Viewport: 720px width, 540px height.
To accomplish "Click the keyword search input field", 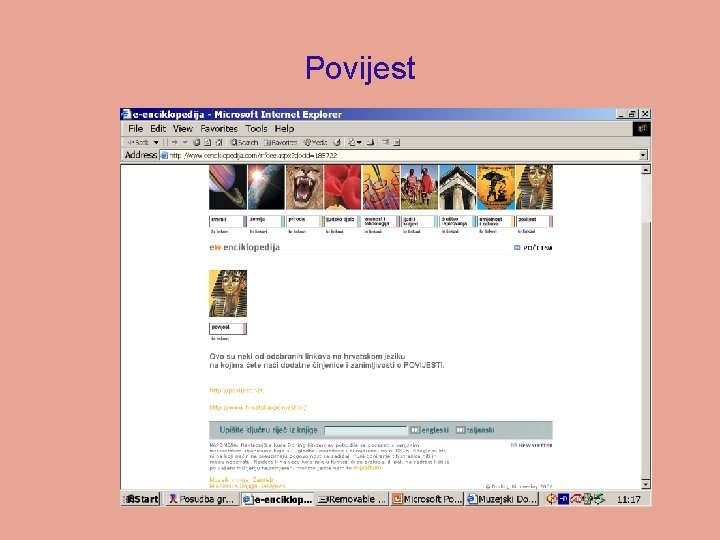I will (x=366, y=430).
